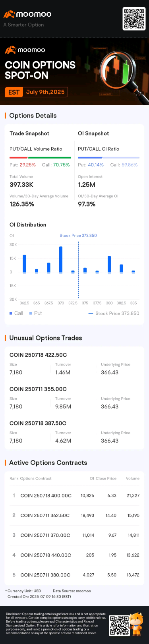The height and width of the screenshot is (644, 149).
Task: Click the bottom QR code in the disclaimer
Action: point(120,625)
